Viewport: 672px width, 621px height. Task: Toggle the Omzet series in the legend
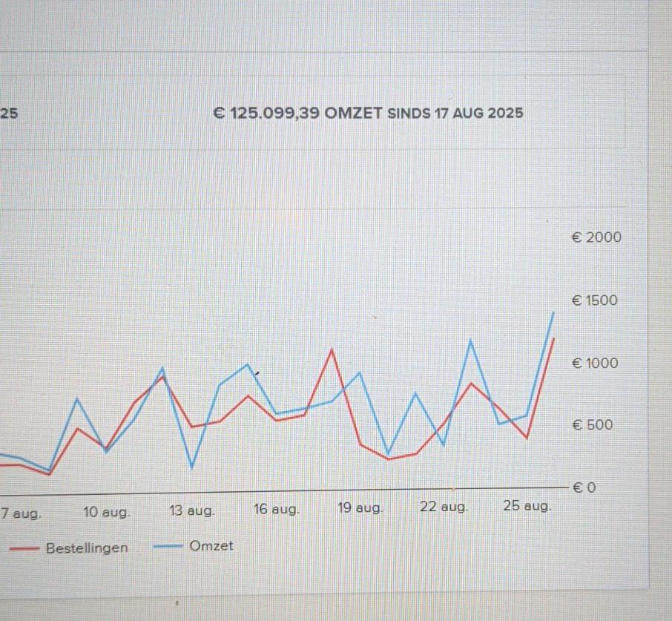coord(194,546)
